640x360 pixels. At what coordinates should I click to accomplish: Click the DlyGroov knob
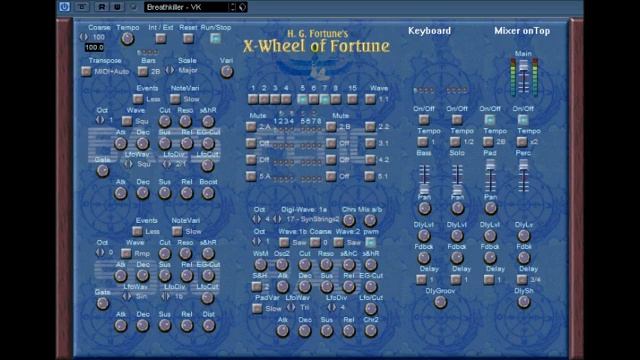pos(440,302)
